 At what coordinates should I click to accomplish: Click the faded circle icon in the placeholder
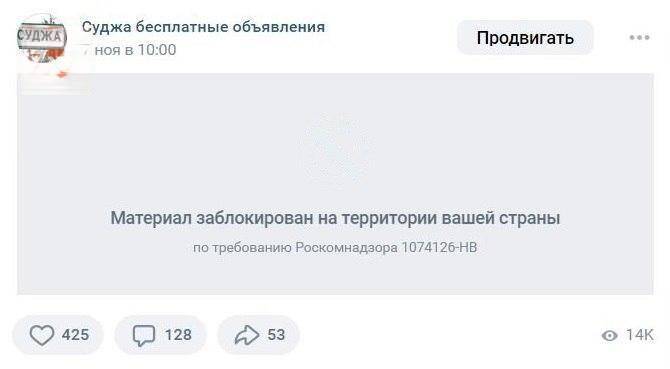[335, 151]
